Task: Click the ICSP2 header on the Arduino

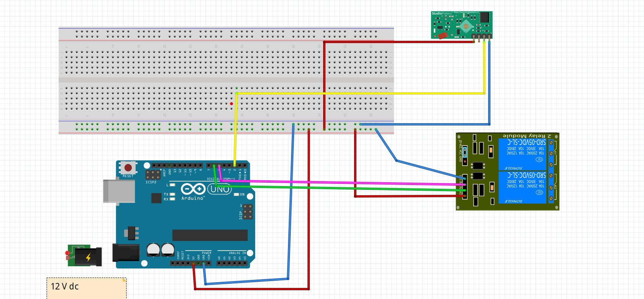Action: 153,175
